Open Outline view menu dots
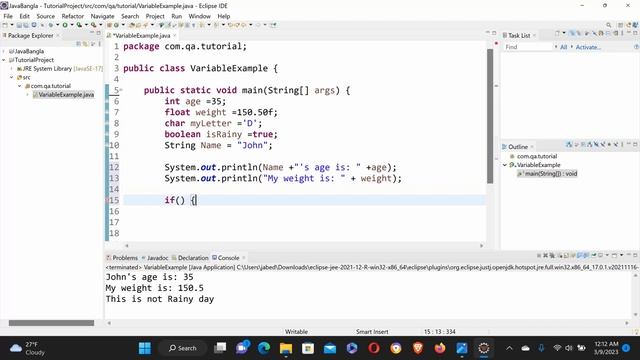Viewport: 640px width, 360px height. click(622, 144)
